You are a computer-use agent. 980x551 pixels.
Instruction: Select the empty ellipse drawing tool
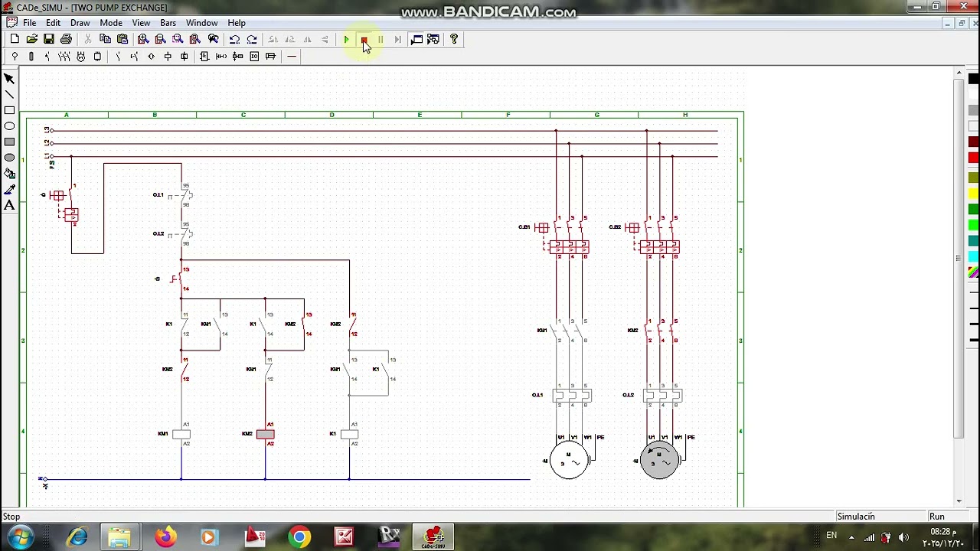point(9,126)
